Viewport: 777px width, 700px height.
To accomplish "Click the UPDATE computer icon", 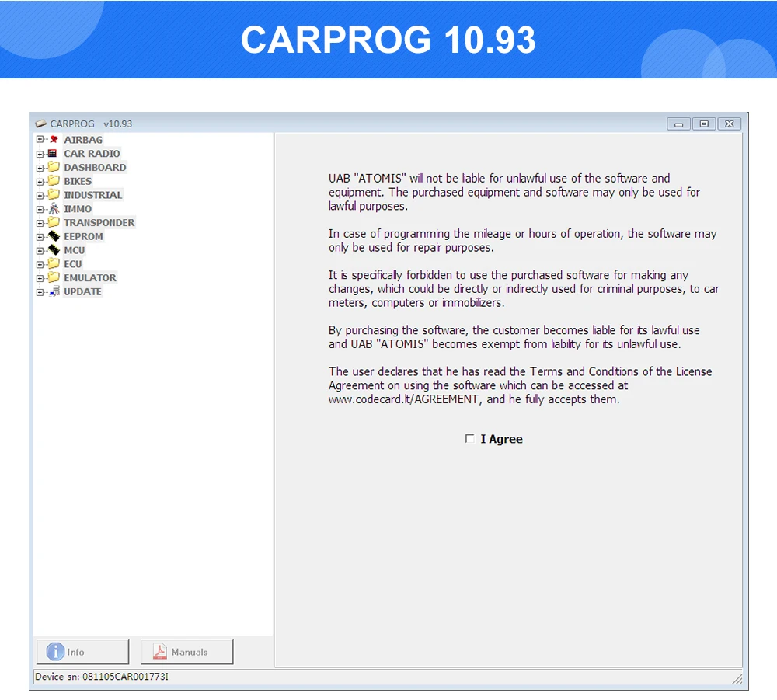I will click(x=54, y=291).
